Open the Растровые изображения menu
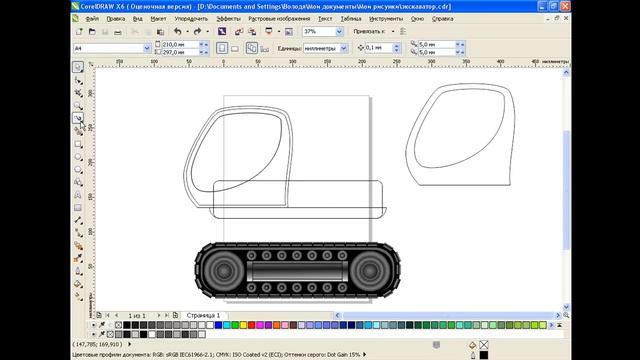The height and width of the screenshot is (360, 640). click(x=279, y=19)
